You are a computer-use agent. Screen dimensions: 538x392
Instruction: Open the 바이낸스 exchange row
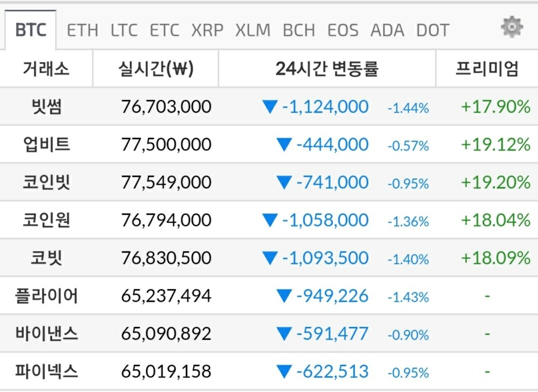tap(46, 334)
